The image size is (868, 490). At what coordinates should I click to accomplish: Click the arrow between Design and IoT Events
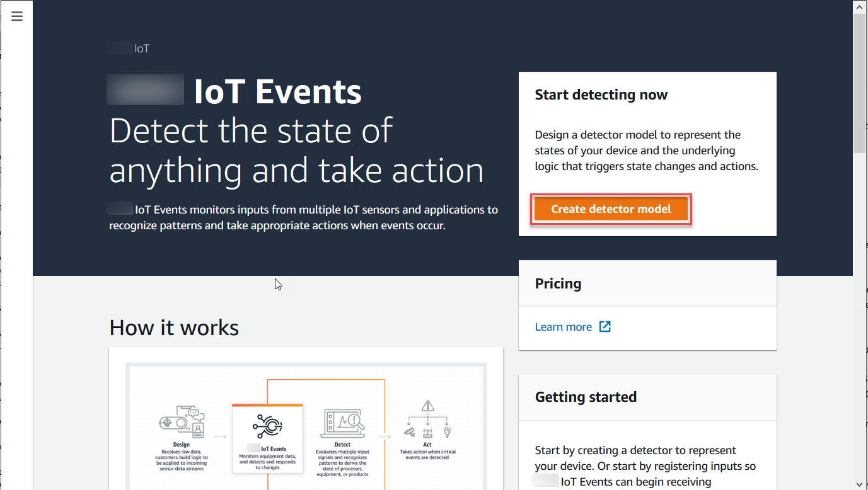coord(219,436)
